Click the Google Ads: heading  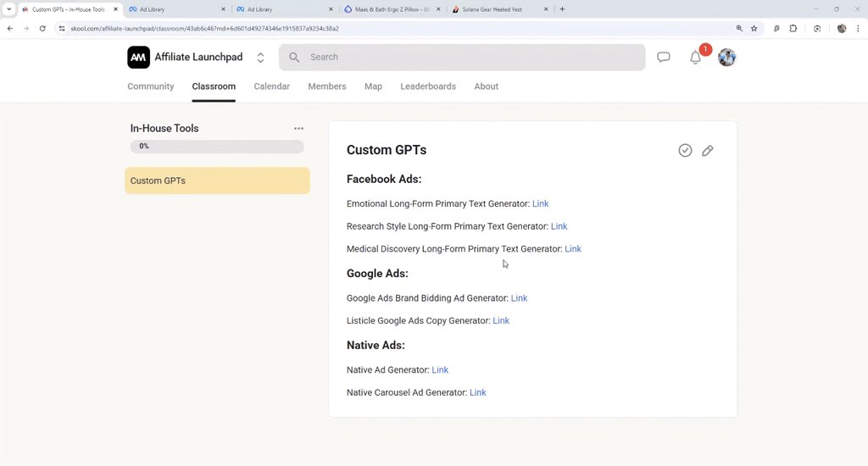[377, 274]
